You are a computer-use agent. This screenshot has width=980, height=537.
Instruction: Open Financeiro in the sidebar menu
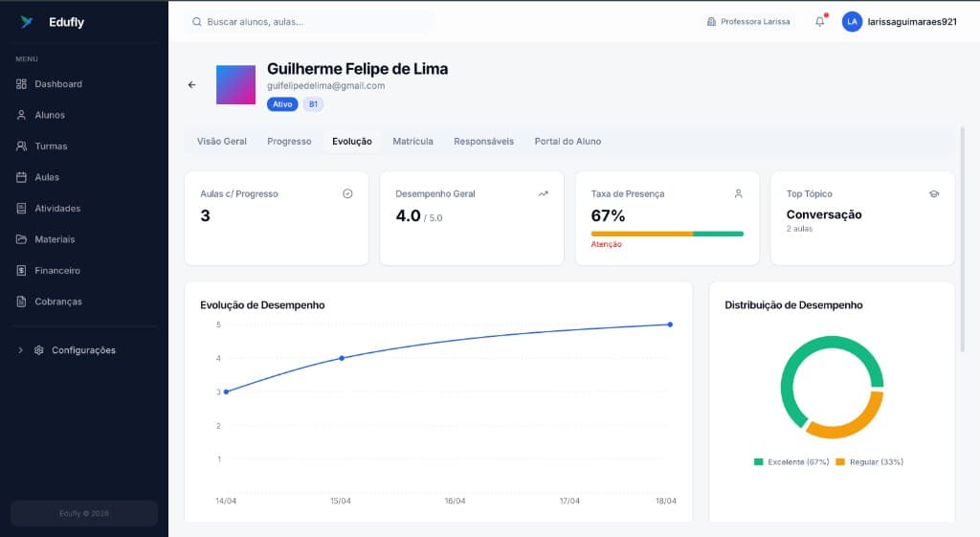[57, 271]
